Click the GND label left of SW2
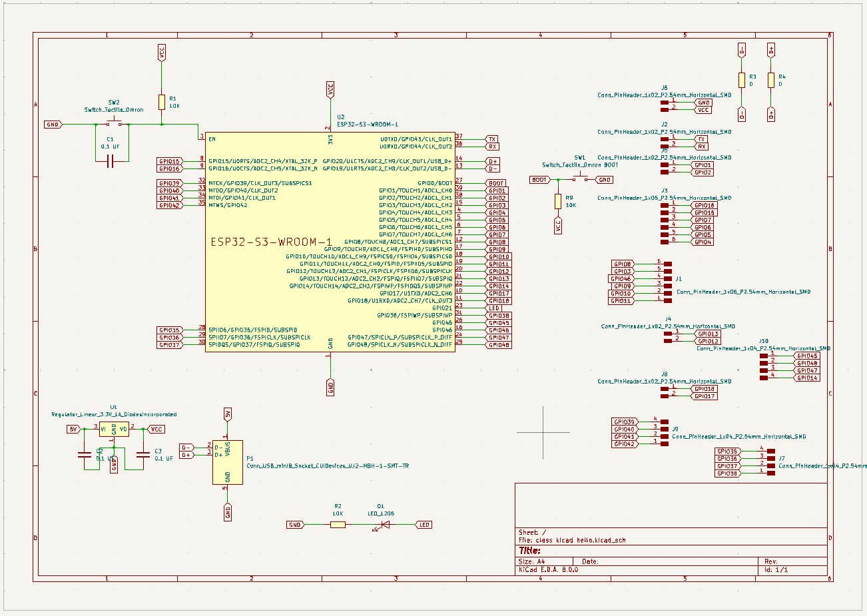 53,125
